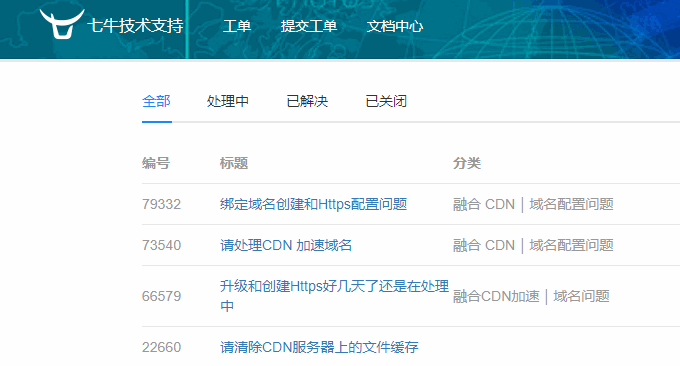Open the 工单 menu item
680x366 pixels.
tap(237, 26)
